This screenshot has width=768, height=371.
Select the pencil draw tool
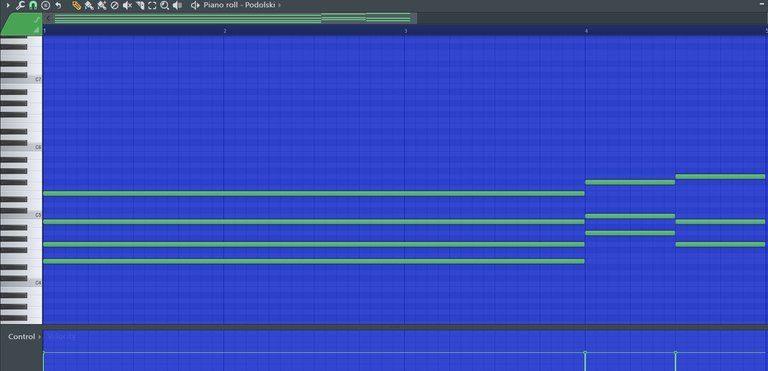[x=76, y=5]
